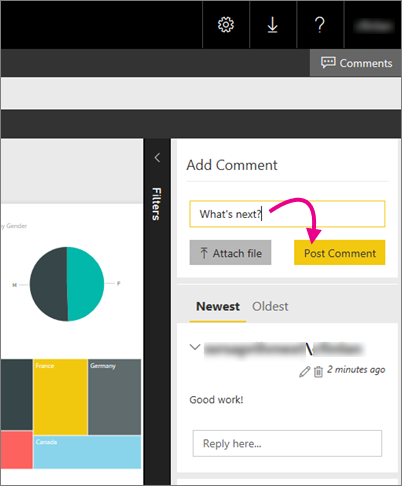Click the Post Comment button
Viewport: 402px width, 486px height.
pyautogui.click(x=339, y=253)
